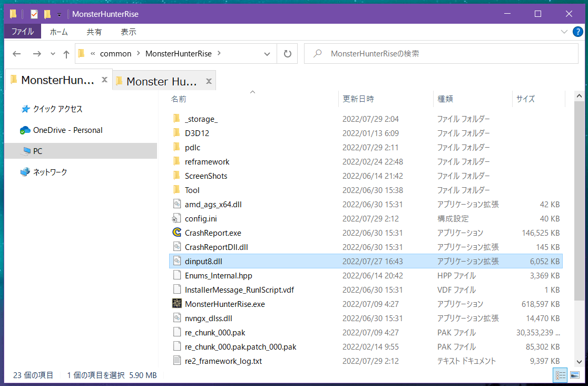Click the Properties quick access icon

34,14
